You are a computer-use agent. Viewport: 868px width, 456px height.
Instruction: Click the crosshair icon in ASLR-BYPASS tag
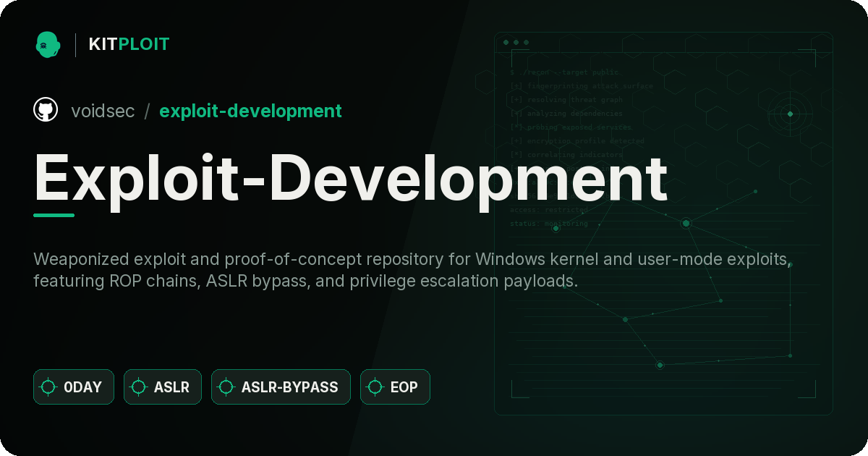tap(226, 387)
